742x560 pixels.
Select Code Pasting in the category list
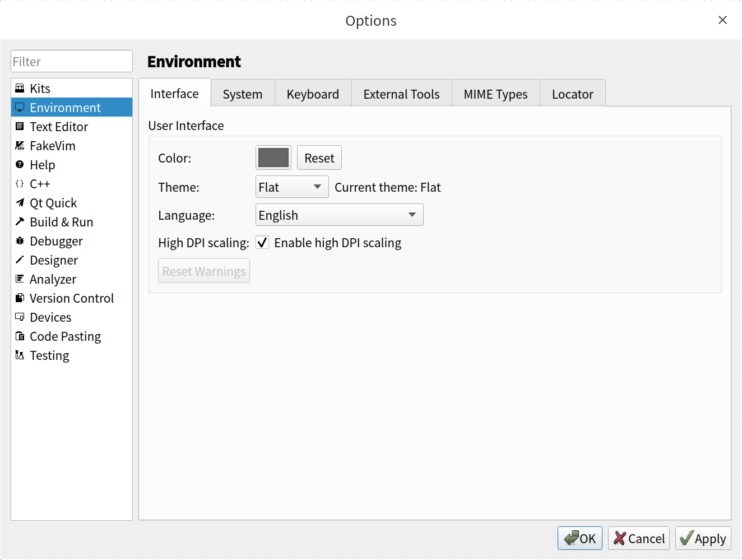pos(65,336)
